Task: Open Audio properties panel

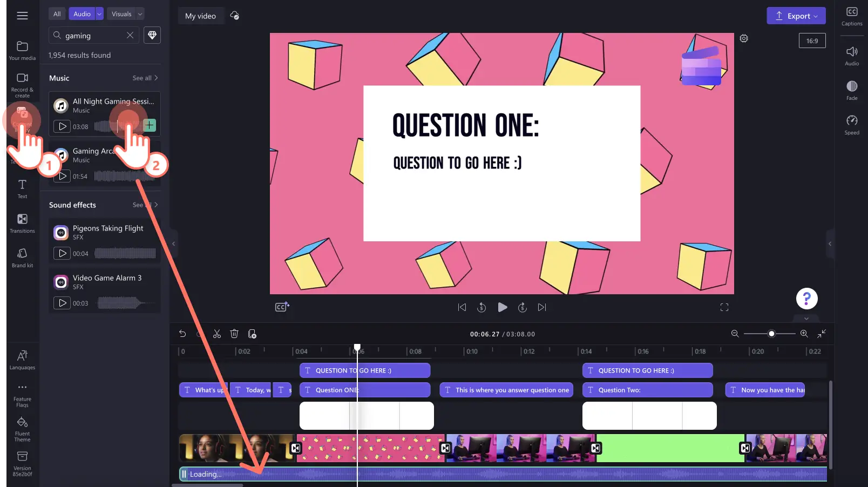Action: point(852,56)
